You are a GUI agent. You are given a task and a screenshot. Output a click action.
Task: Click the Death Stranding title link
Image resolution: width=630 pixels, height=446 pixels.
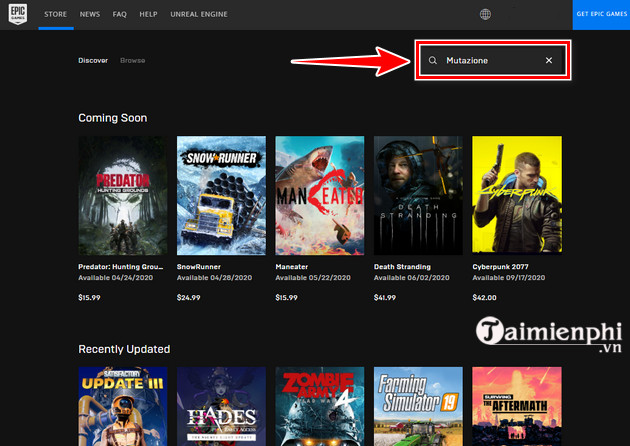tap(402, 267)
